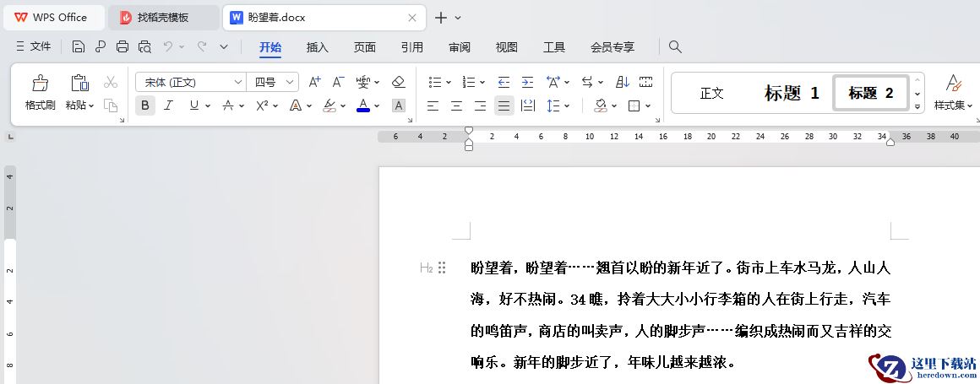Click the distributed alignment icon
The width and height of the screenshot is (980, 384).
[528, 105]
